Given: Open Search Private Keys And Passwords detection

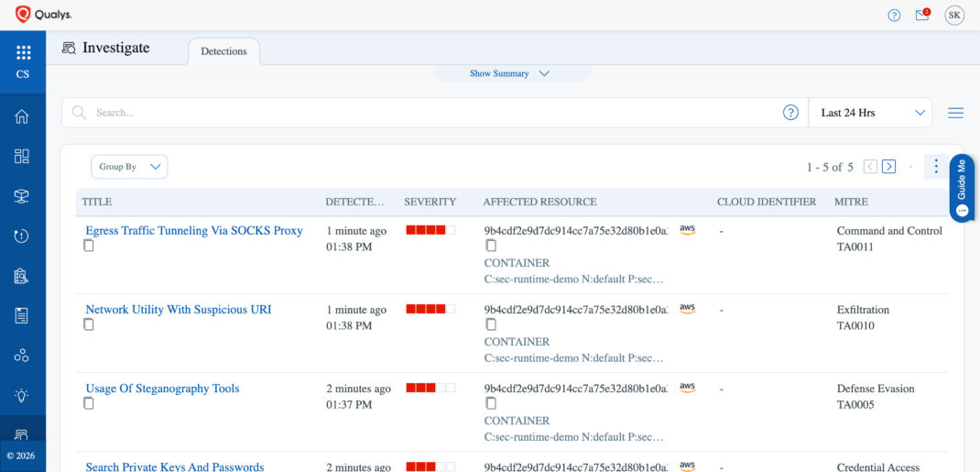Looking at the screenshot, I should (x=175, y=467).
